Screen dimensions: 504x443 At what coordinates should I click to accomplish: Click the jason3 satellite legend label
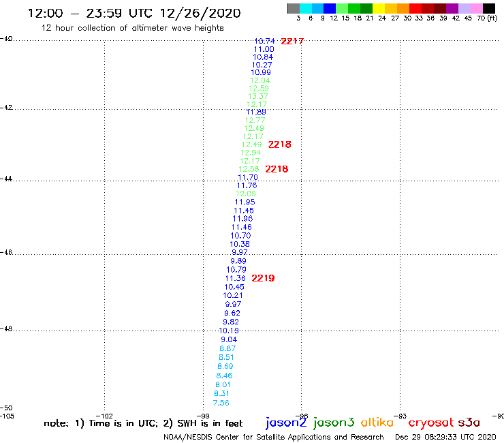pos(334,423)
